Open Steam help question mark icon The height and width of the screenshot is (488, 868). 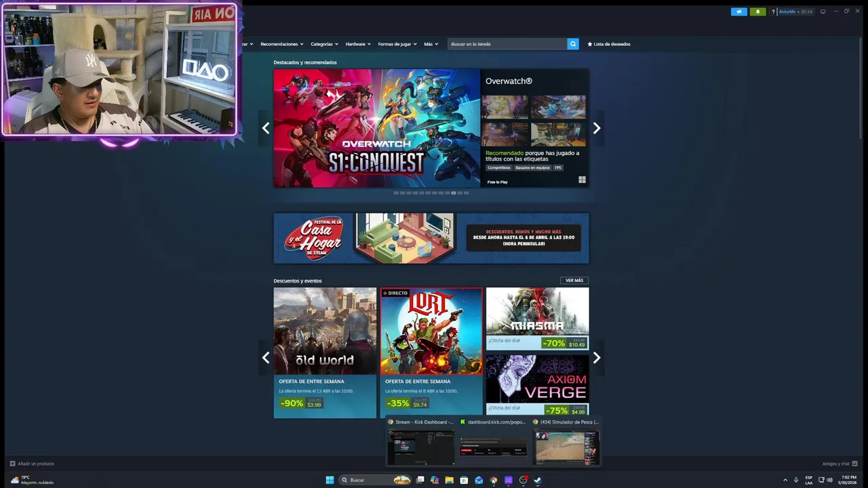coord(773,12)
